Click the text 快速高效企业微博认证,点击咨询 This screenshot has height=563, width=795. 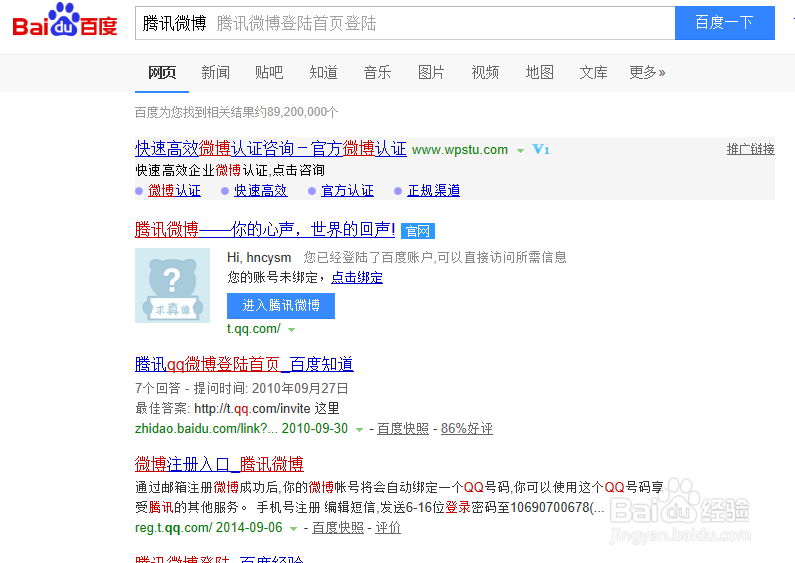point(230,170)
